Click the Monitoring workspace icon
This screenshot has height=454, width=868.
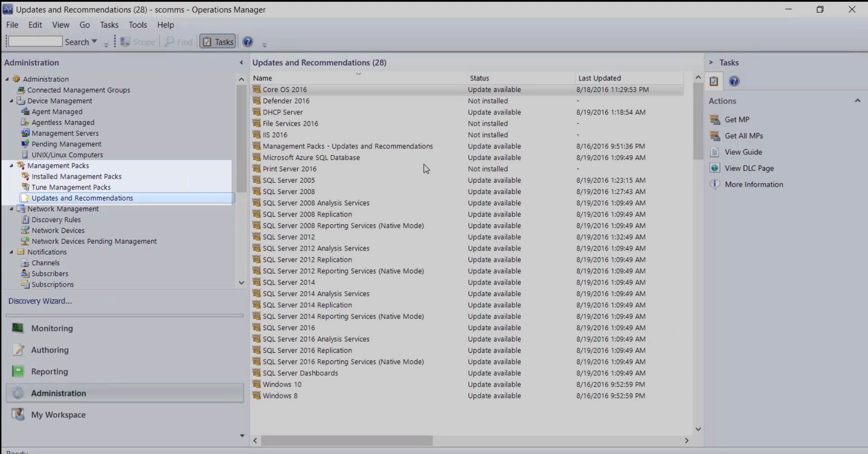pyautogui.click(x=18, y=328)
